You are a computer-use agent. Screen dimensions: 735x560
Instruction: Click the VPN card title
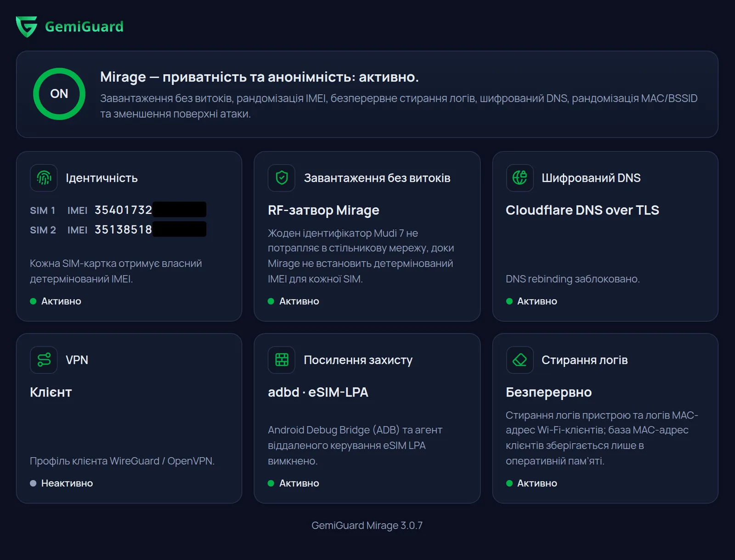click(x=77, y=360)
